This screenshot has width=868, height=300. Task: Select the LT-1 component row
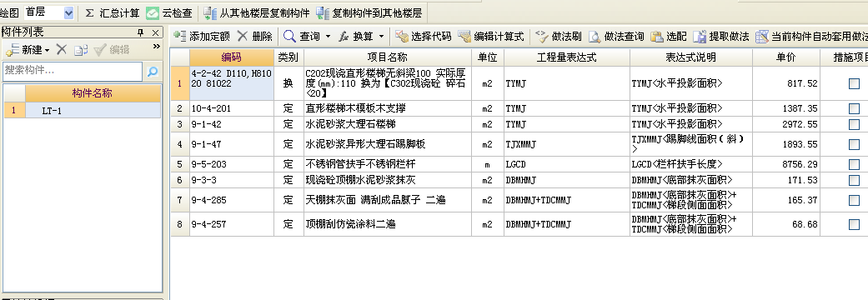93,111
